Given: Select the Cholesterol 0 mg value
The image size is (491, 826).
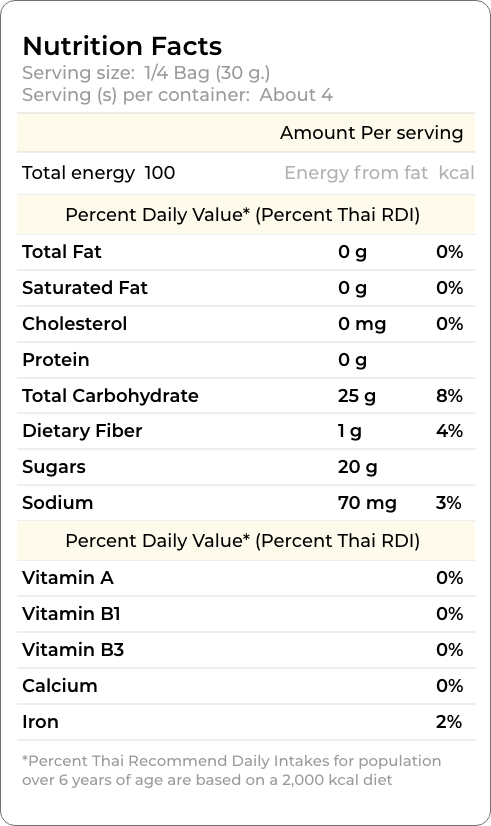Looking at the screenshot, I should tap(362, 324).
